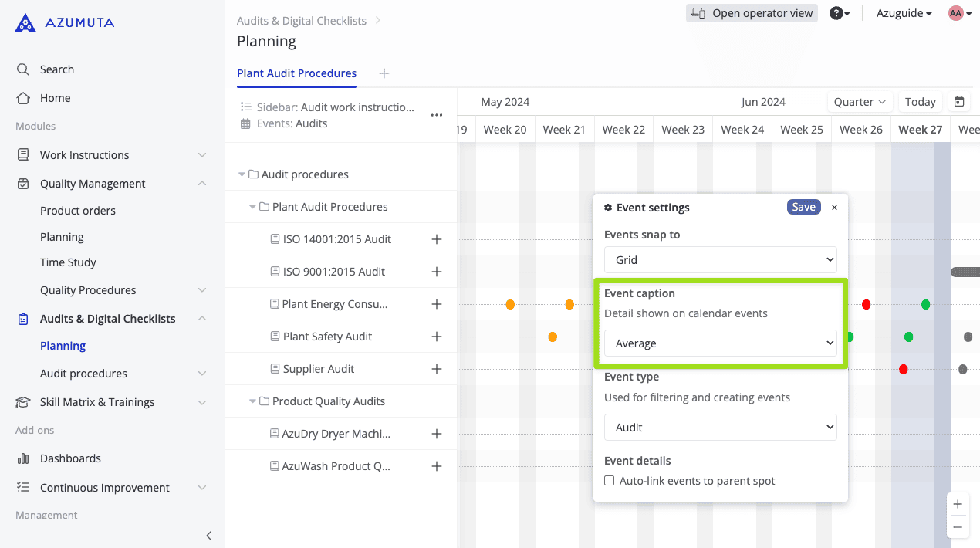Viewport: 980px width, 548px height.
Task: Zoom in timeline with plus button
Action: pyautogui.click(x=958, y=504)
